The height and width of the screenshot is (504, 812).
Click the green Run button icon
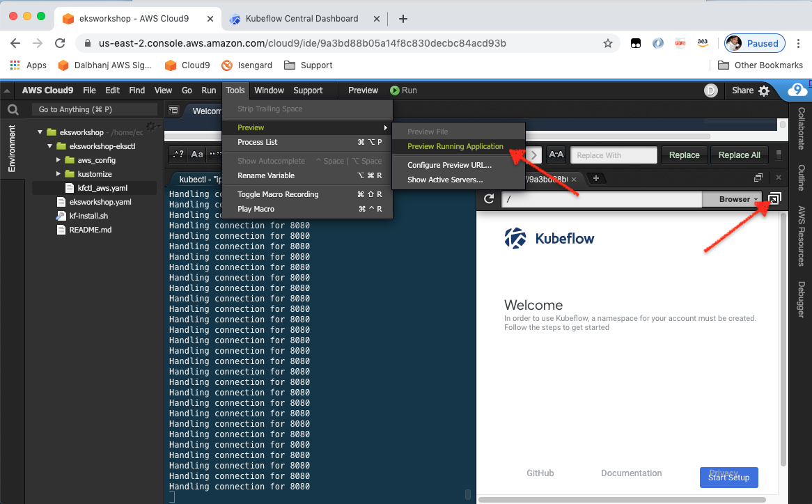click(x=395, y=90)
